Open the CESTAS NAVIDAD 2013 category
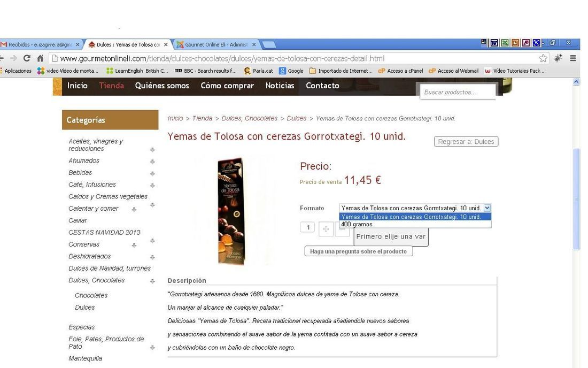 pos(104,233)
